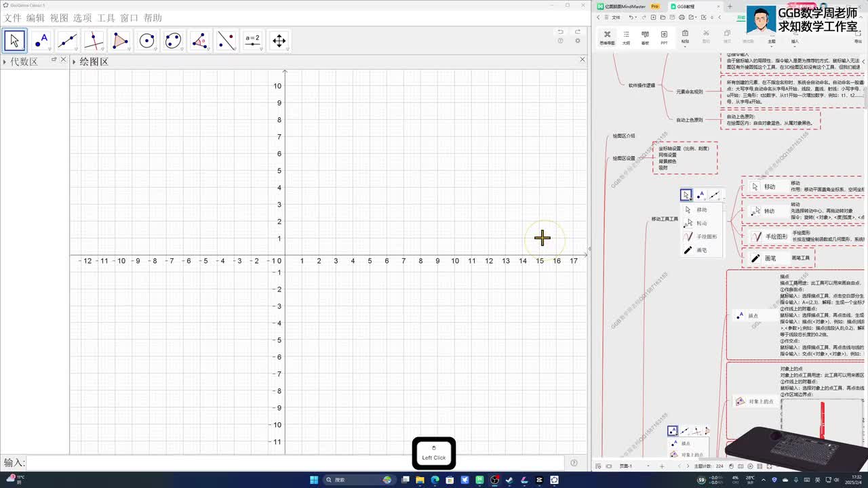Select the 元素命名规则 mind map node

[x=690, y=91]
